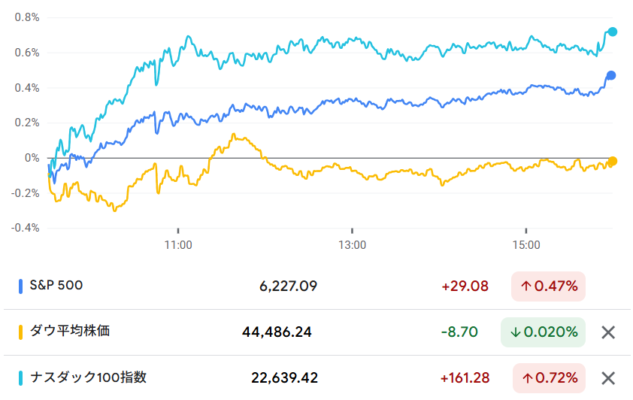This screenshot has width=633, height=400.
Task: Click the S&P 500 price 6,227.09
Action: [288, 286]
